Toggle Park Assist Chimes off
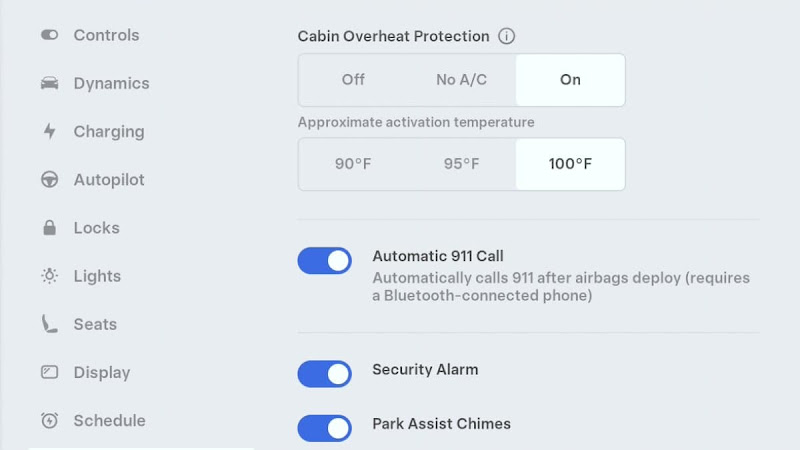 325,428
